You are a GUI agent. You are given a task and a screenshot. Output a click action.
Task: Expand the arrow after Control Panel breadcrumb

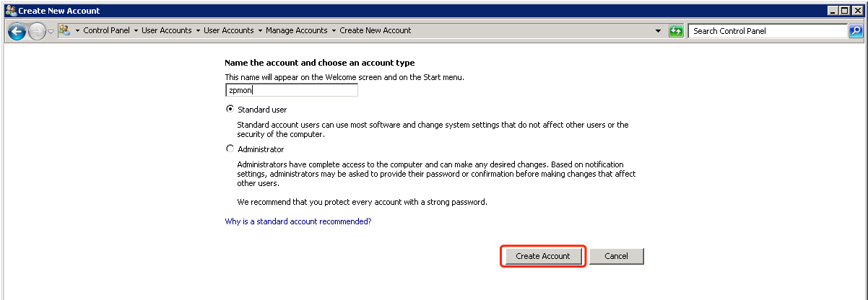[x=136, y=31]
